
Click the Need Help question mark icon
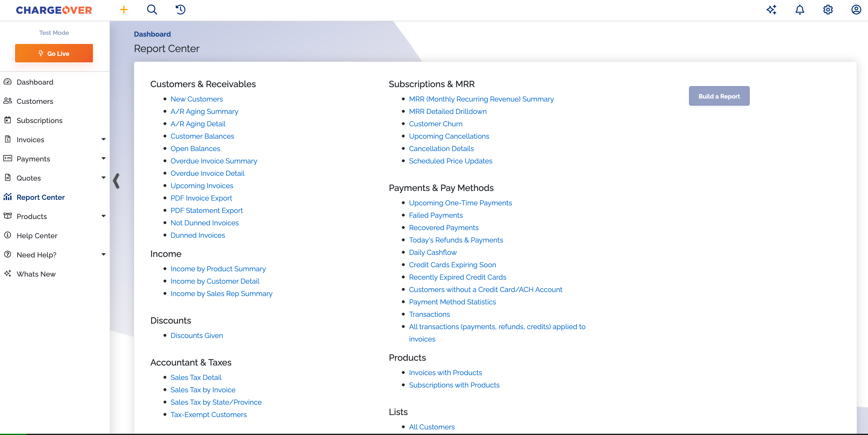(8, 255)
